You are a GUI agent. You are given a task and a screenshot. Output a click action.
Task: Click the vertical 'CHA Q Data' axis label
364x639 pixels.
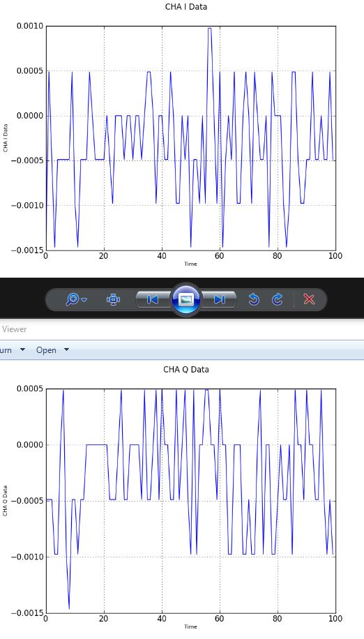coord(6,501)
